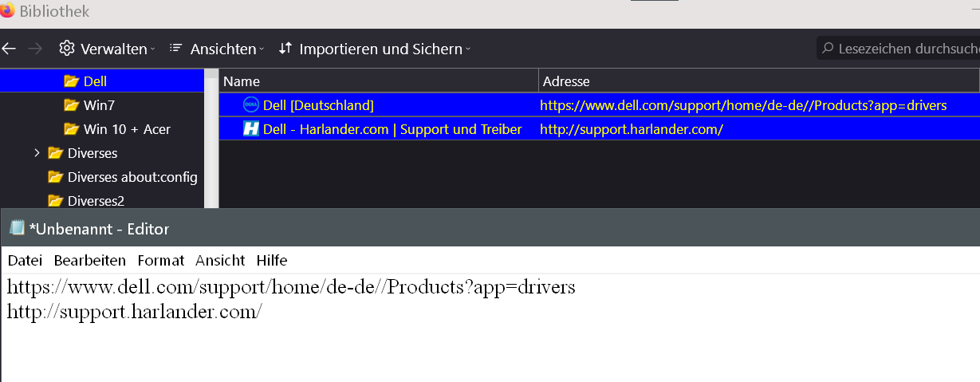Expand the Diverses folder tree arrow

37,153
